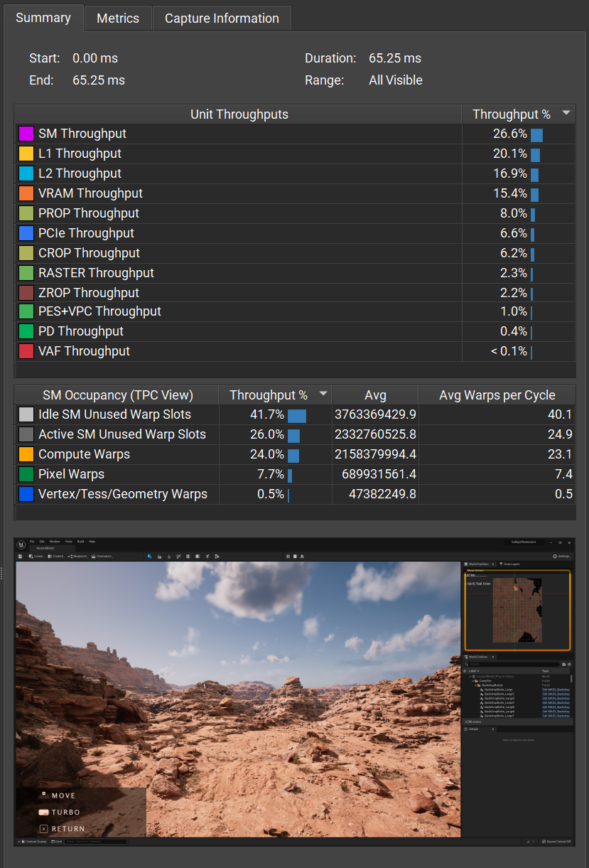Open the viewport Settings gear icon
The width and height of the screenshot is (589, 868).
tap(555, 554)
